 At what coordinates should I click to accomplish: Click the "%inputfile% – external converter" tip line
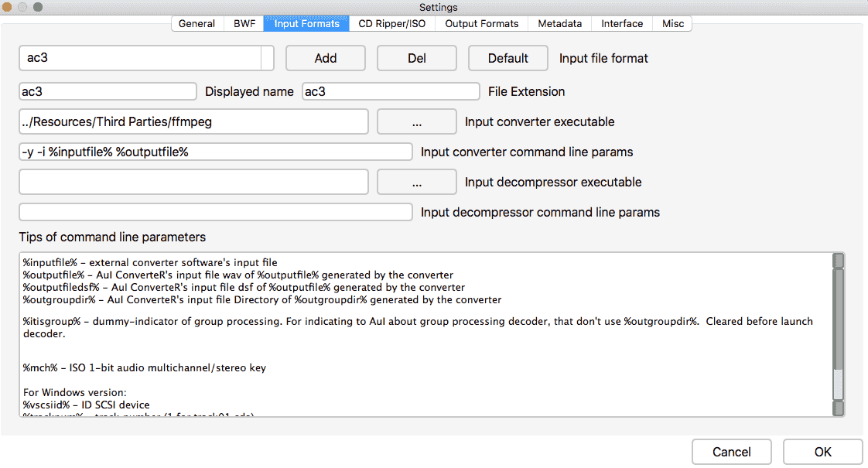point(150,262)
